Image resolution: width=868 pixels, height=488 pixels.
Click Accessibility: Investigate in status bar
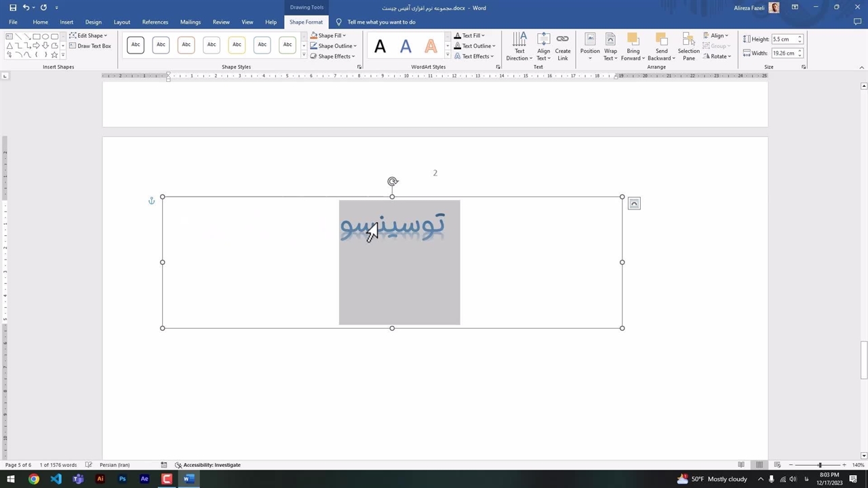(x=208, y=465)
